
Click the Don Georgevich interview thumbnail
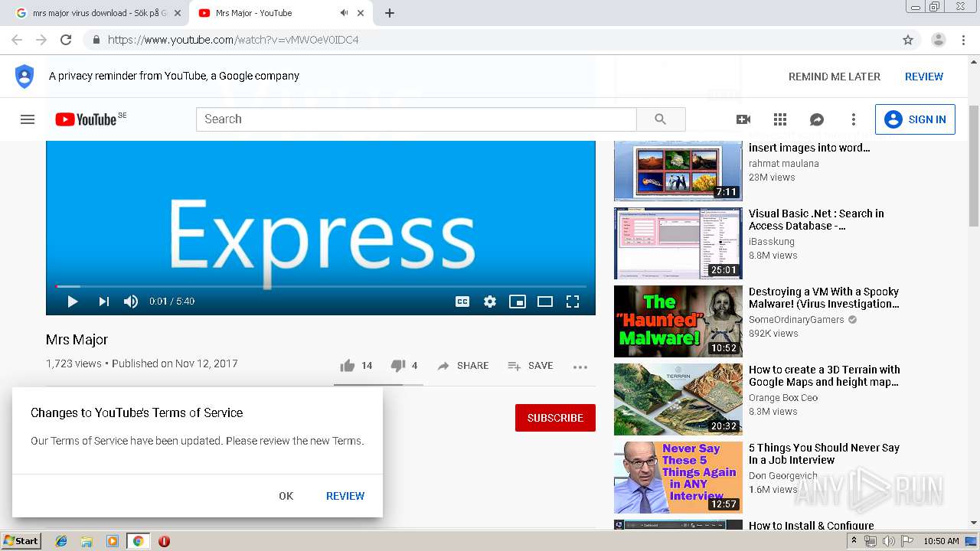pos(678,478)
